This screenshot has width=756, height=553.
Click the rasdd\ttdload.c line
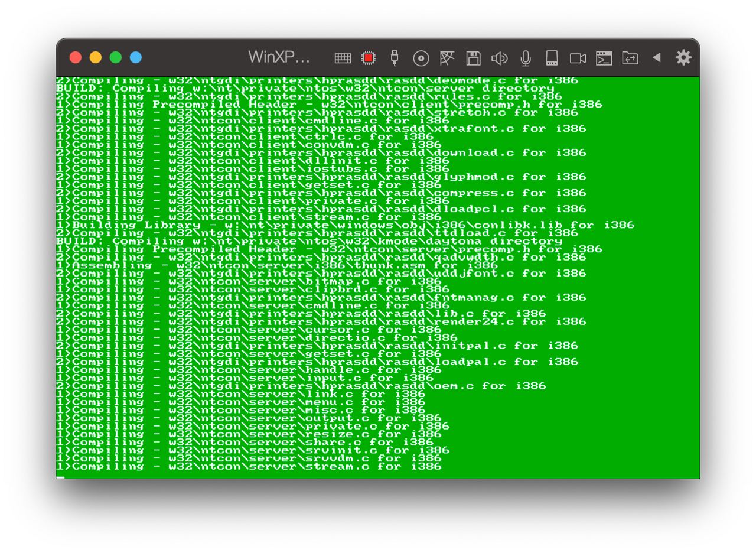click(x=317, y=233)
